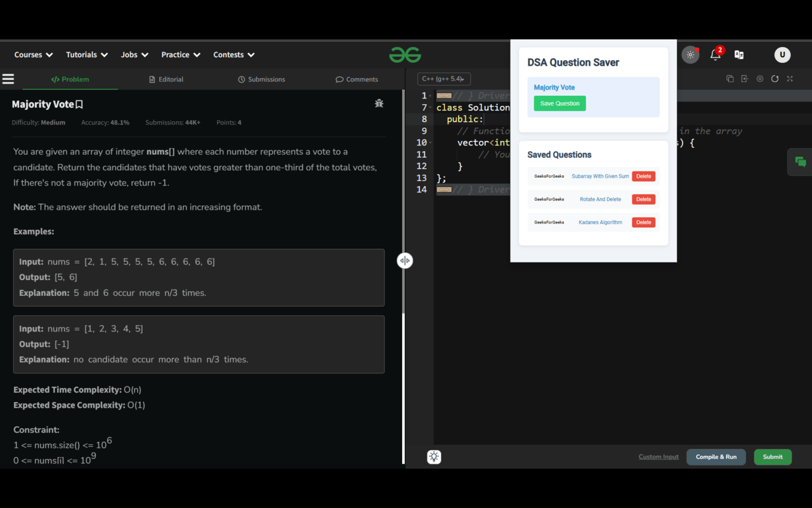Click 'Expected Time Complexity: O(n)' text

(x=77, y=390)
